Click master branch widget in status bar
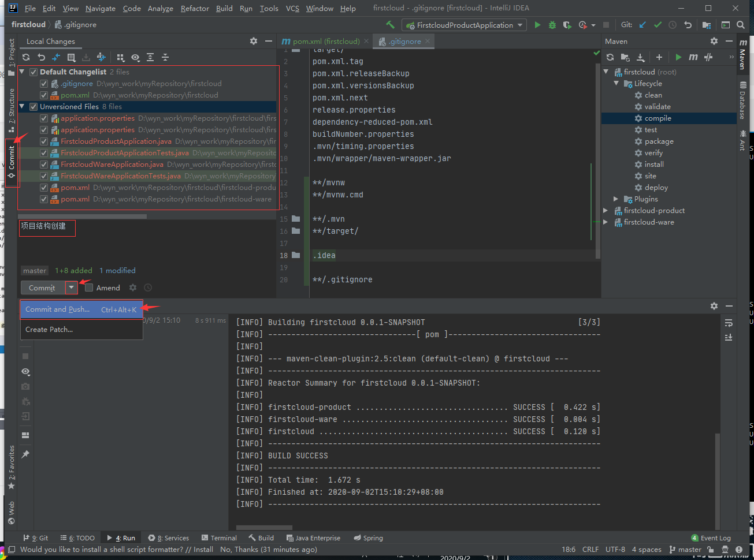 point(685,550)
